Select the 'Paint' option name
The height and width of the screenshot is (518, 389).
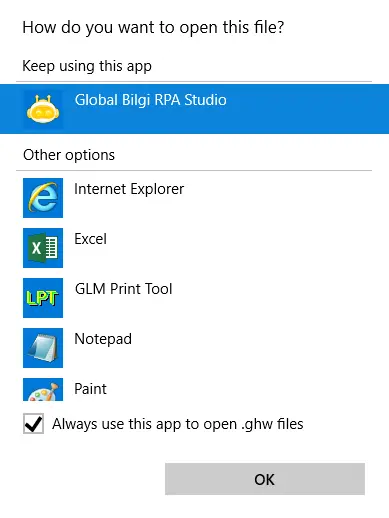90,389
